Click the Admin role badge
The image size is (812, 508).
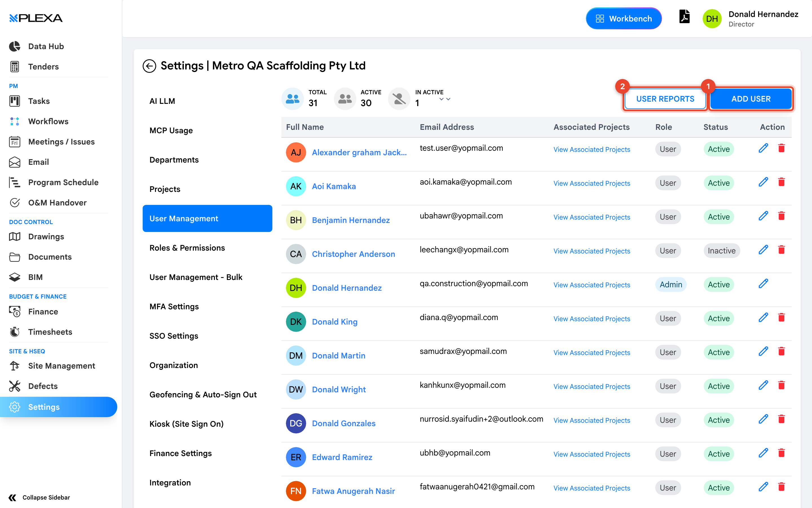click(x=671, y=284)
